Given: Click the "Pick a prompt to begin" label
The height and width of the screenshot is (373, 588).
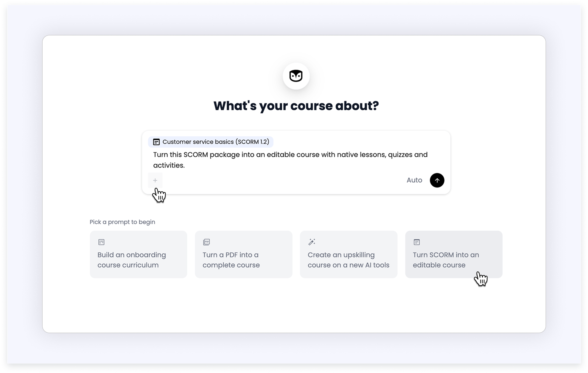Looking at the screenshot, I should (x=122, y=222).
